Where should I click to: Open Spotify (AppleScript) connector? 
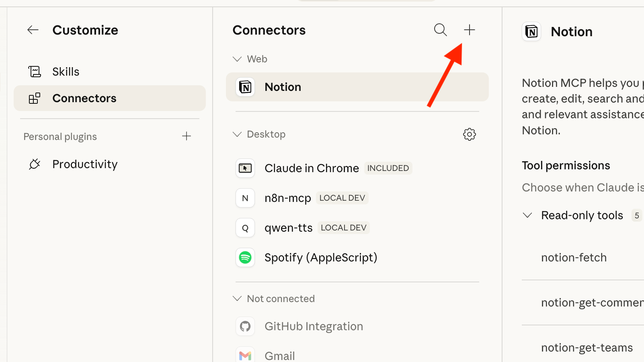coord(357,257)
